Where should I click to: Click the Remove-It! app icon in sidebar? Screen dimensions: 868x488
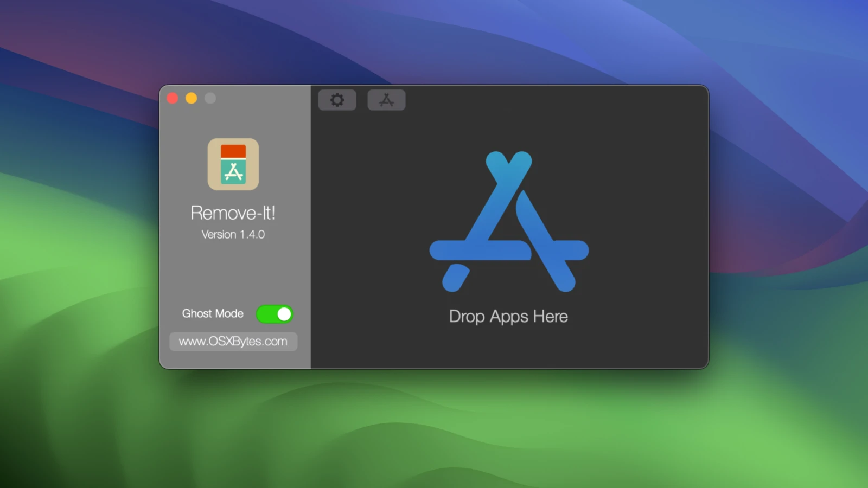233,164
